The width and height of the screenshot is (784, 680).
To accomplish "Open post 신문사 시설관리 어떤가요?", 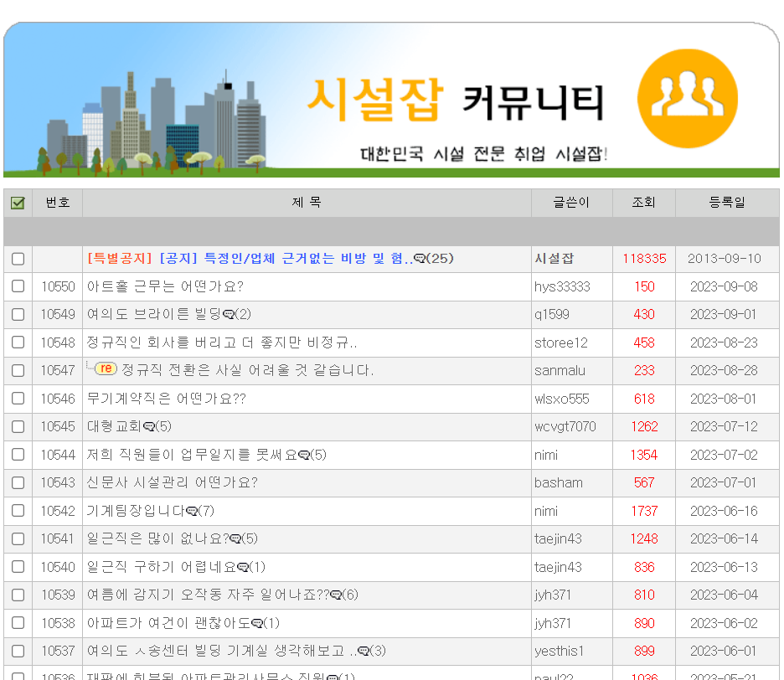I will pos(172,482).
